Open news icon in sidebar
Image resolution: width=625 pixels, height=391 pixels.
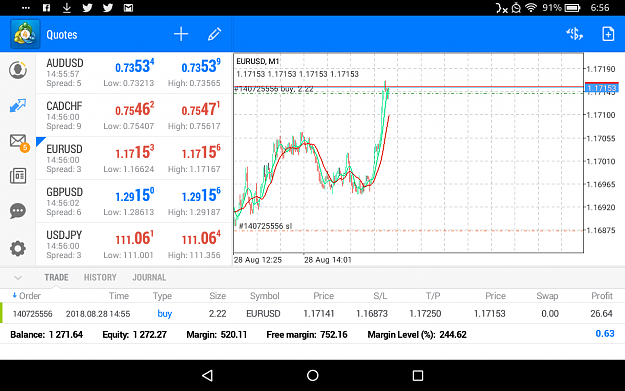point(18,176)
